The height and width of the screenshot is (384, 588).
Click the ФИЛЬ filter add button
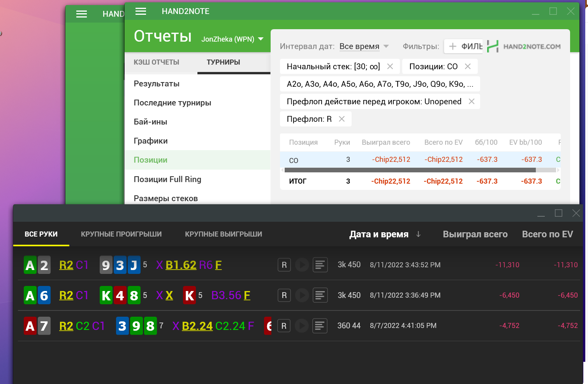click(463, 47)
